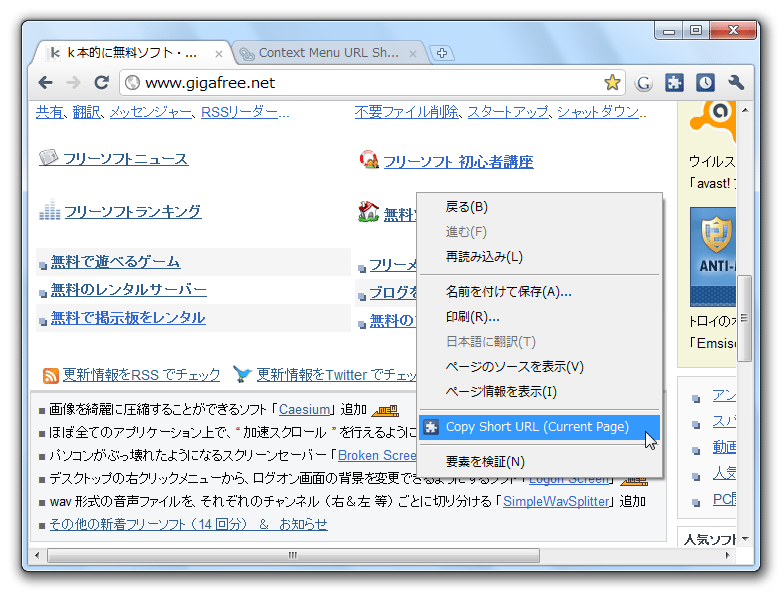Image resolution: width=784 pixels, height=594 pixels.
Task: Click the シャットダウン link
Action: (598, 112)
